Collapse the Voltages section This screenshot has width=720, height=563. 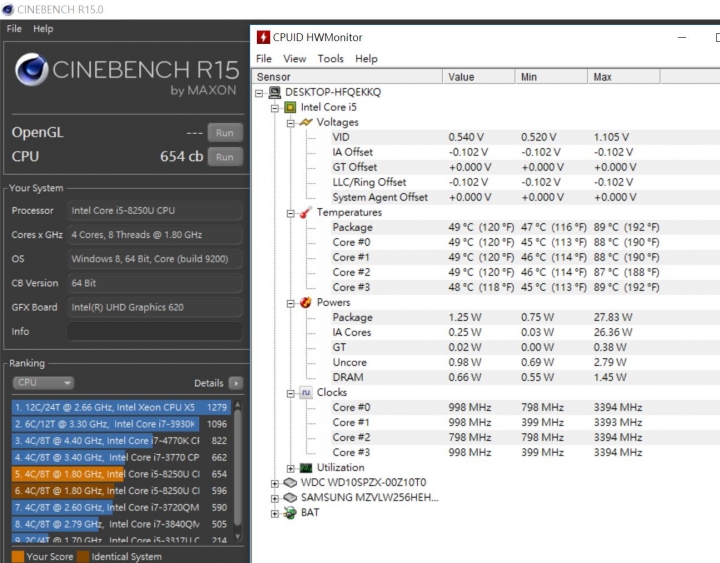(291, 123)
